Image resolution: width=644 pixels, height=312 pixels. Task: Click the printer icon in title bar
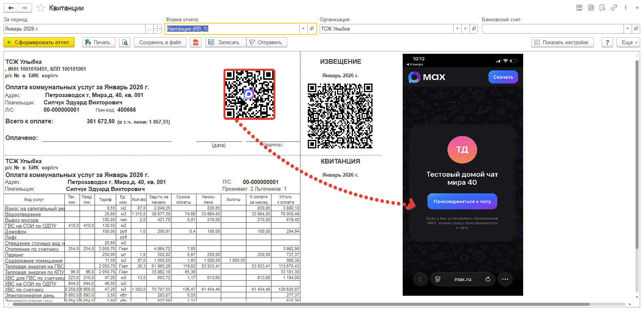click(591, 8)
